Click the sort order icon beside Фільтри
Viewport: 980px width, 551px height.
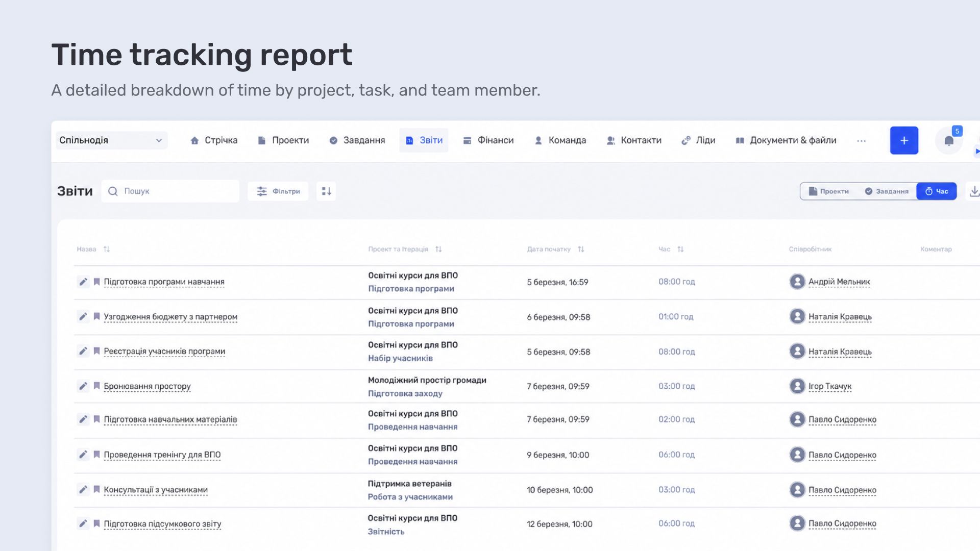click(326, 191)
